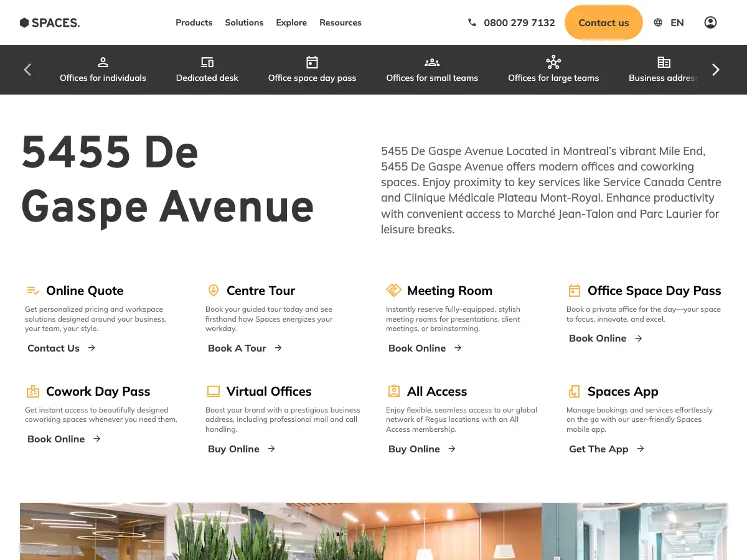This screenshot has height=560, width=747.
Task: Click the Spaces App heading
Action: coord(623,391)
